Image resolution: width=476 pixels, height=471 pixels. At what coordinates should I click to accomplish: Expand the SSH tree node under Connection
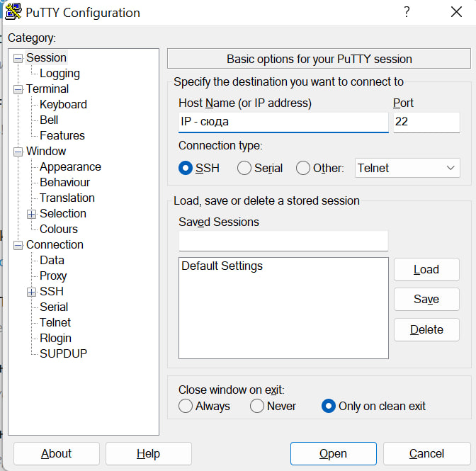[31, 292]
